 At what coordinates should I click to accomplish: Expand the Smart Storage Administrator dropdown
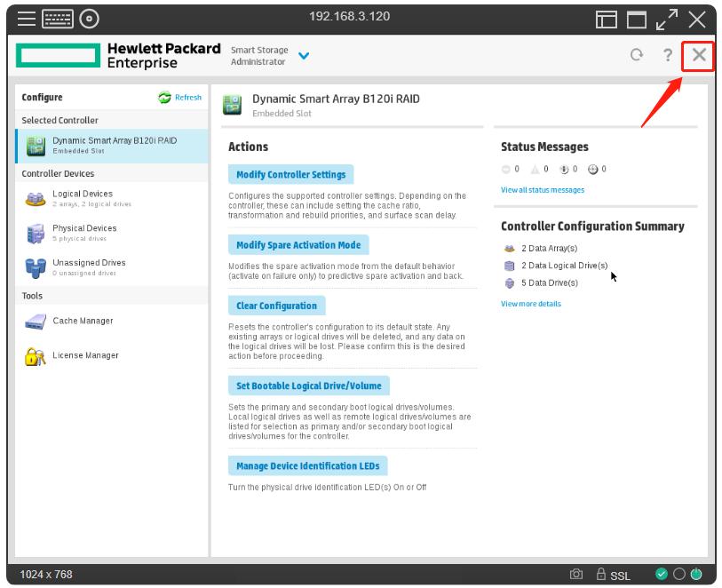tap(304, 56)
